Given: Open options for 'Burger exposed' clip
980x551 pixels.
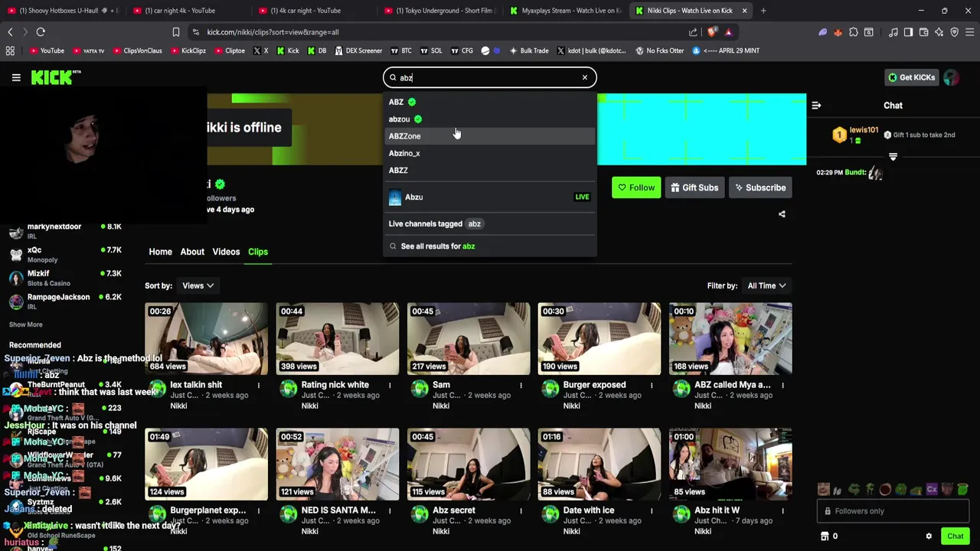Looking at the screenshot, I should point(652,385).
